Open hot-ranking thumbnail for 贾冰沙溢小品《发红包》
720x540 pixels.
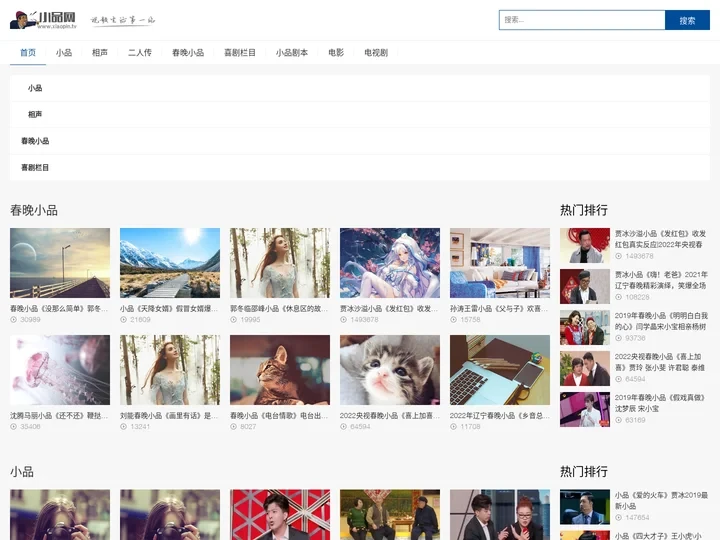coord(585,246)
